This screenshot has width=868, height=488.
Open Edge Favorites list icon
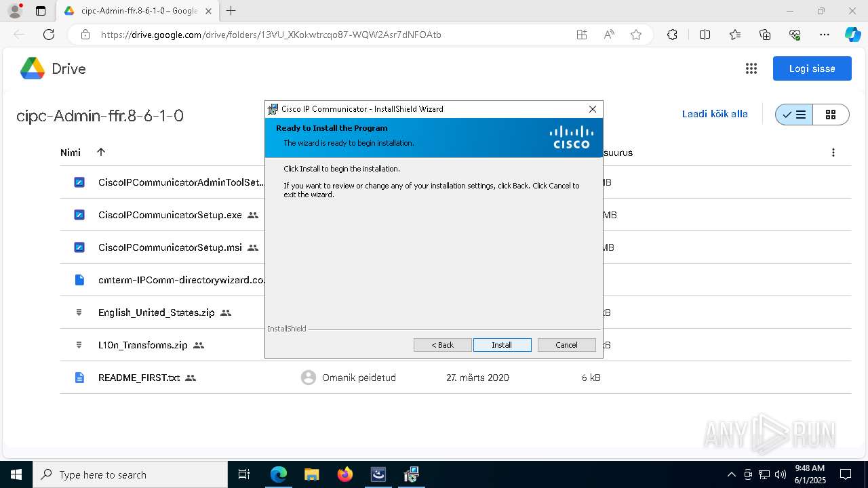pyautogui.click(x=735, y=35)
